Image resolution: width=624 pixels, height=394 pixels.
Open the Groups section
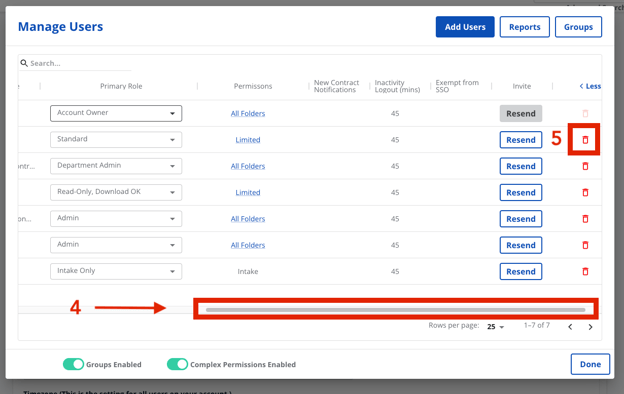578,27
